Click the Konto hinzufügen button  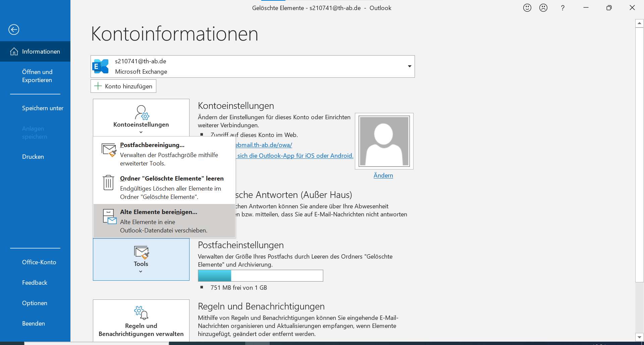(123, 86)
